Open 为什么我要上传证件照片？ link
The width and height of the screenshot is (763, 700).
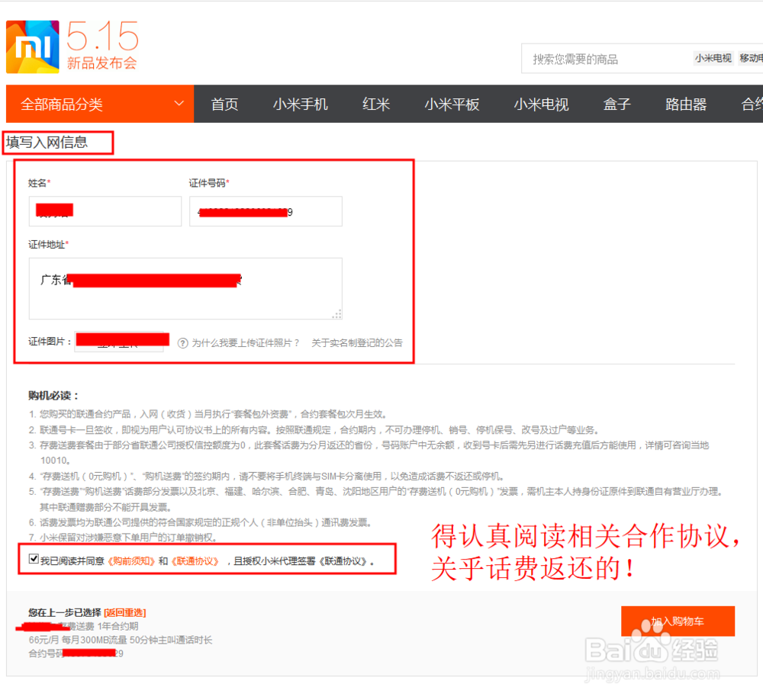[x=246, y=343]
